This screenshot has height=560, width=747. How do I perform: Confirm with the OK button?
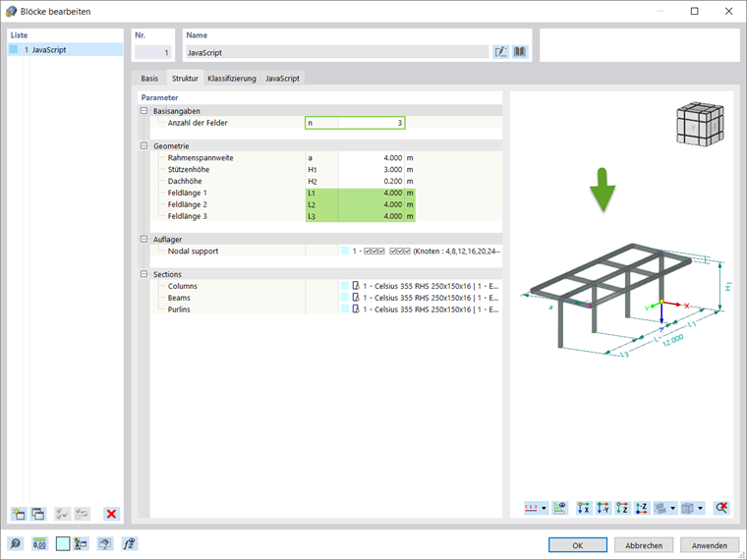click(577, 545)
